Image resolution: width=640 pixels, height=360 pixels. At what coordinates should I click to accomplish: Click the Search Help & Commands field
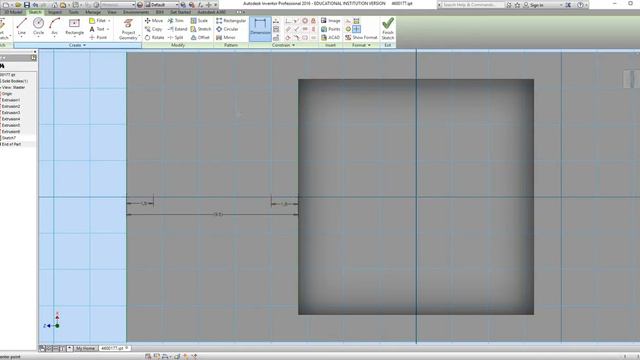[x=473, y=5]
